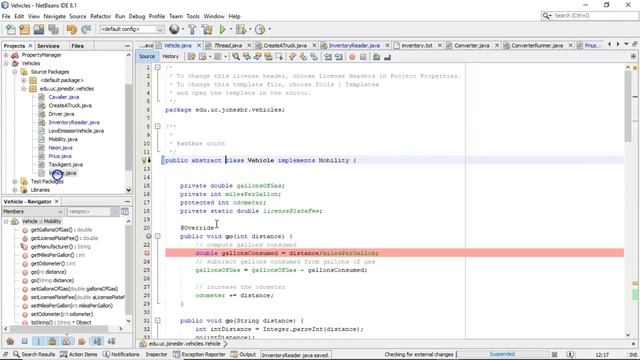
Task: Click the lightbulb hint on line 12
Action: click(x=144, y=160)
